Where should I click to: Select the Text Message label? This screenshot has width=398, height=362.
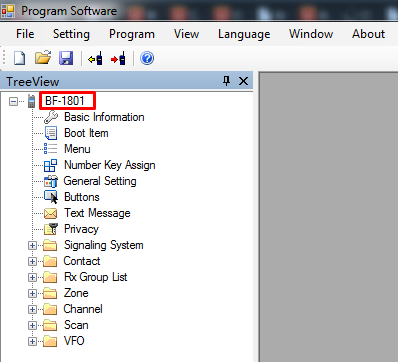click(97, 213)
